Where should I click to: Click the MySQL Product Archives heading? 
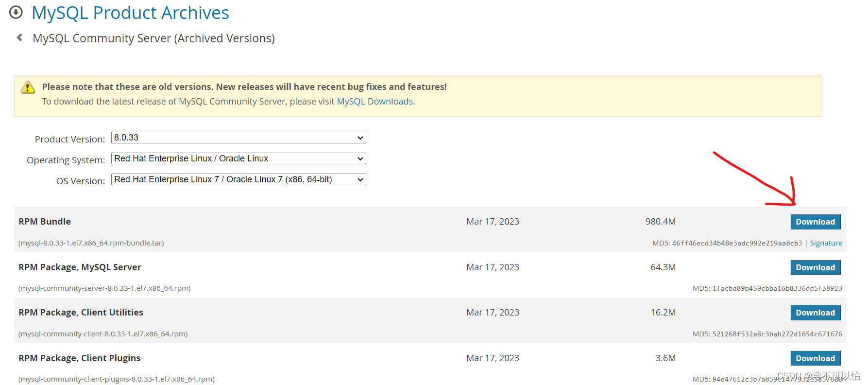pos(130,13)
